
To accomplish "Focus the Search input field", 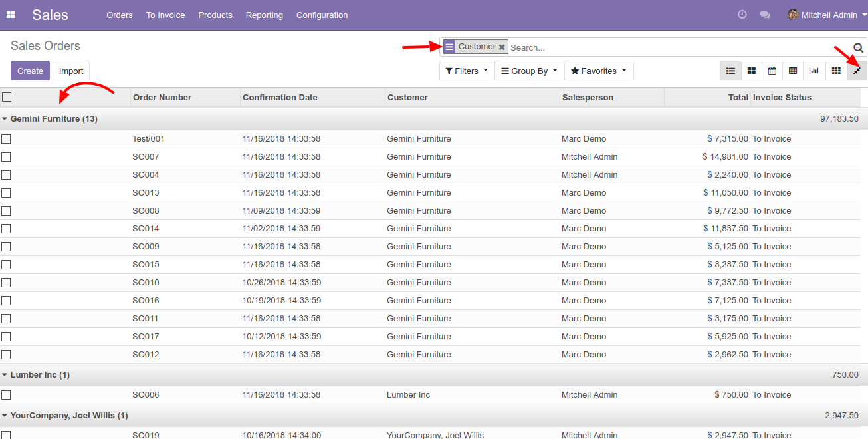I will click(x=679, y=47).
